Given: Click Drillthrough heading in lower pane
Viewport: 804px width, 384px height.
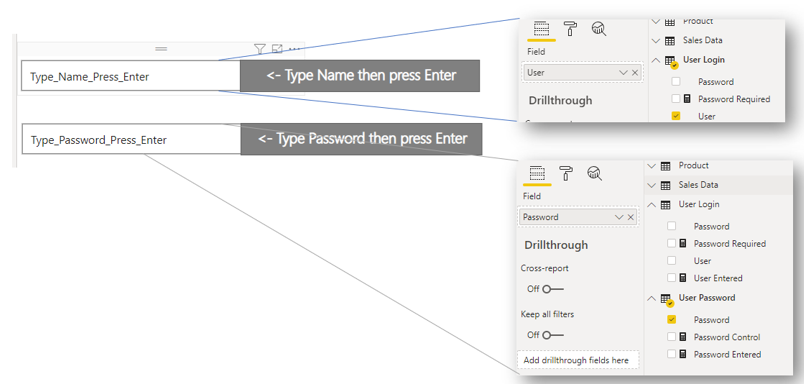Looking at the screenshot, I should [556, 246].
